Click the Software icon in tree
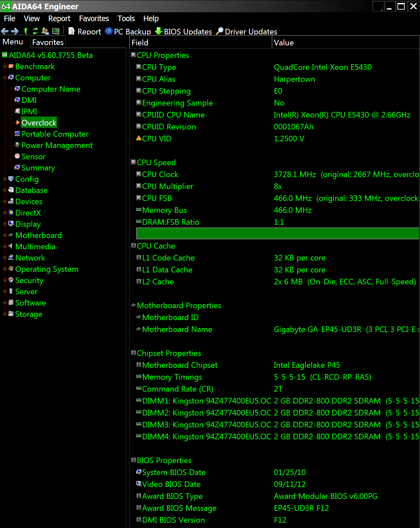Screen dimensions: 420x528 tap(11, 303)
